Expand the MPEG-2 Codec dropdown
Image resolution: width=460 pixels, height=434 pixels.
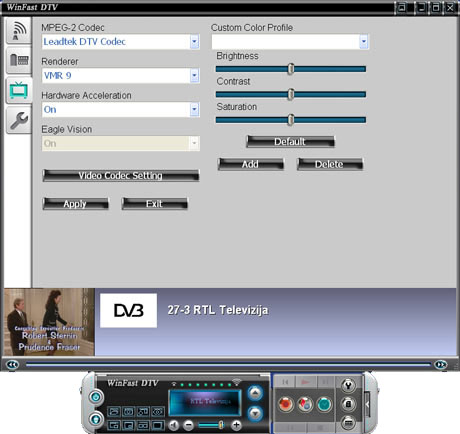pyautogui.click(x=194, y=42)
